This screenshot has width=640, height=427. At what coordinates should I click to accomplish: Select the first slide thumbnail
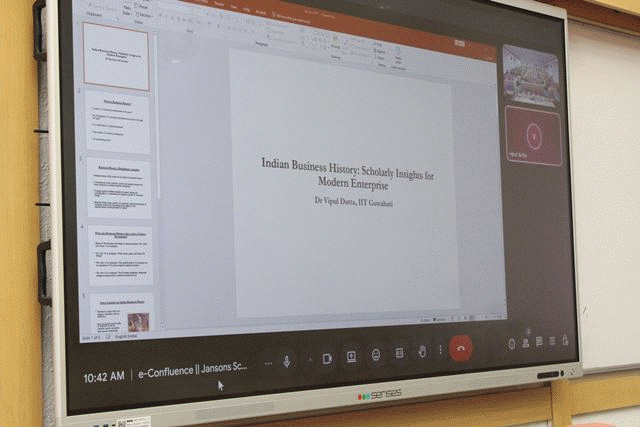[116, 56]
